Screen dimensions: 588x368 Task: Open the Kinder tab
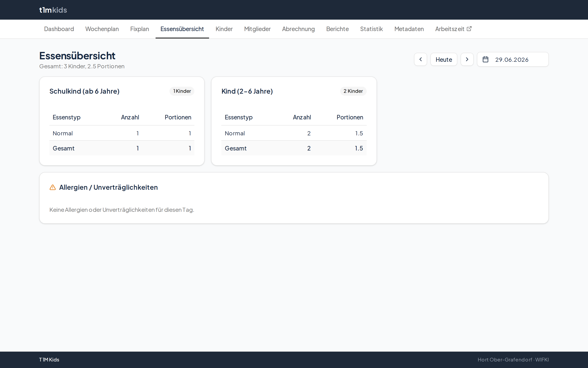(x=224, y=29)
